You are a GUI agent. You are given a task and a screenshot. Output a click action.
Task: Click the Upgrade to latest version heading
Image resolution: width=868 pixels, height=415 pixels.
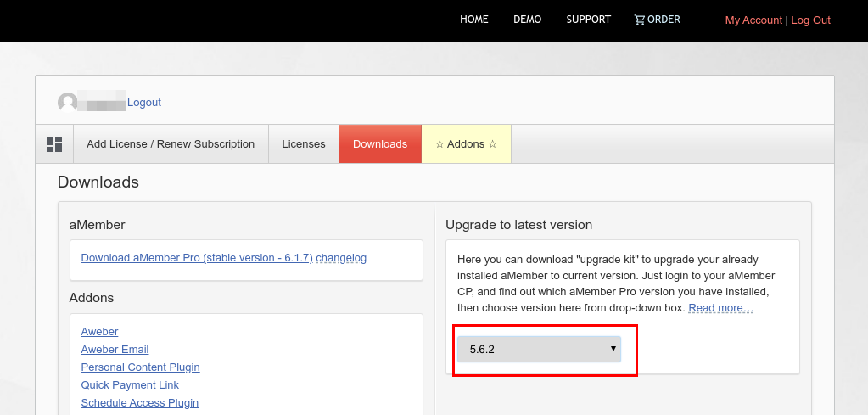(518, 225)
